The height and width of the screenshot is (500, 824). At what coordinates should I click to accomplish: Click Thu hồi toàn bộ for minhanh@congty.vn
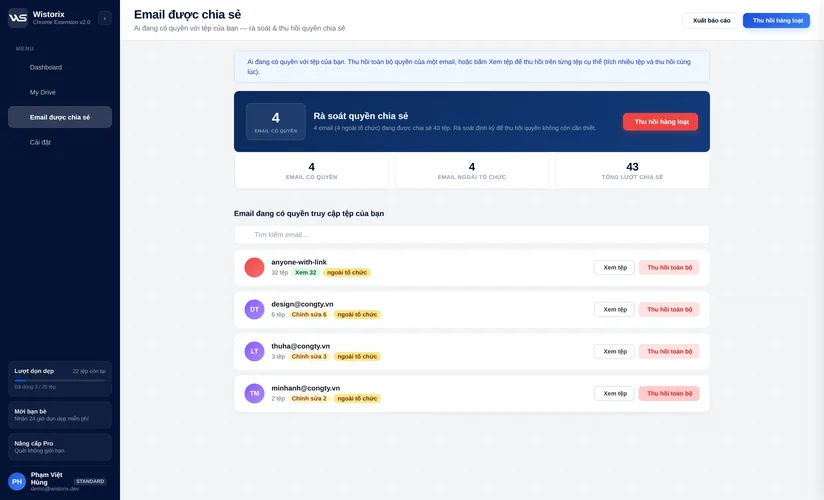[669, 393]
